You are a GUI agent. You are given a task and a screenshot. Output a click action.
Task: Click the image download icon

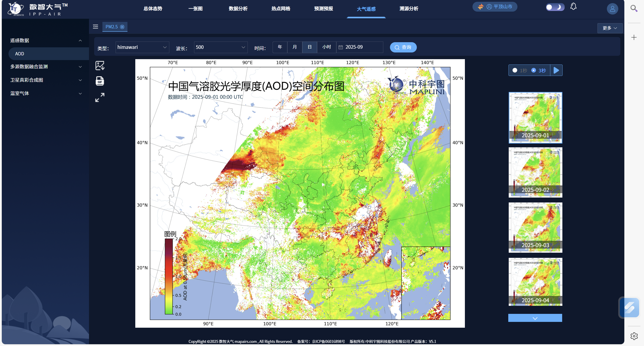pos(100,65)
